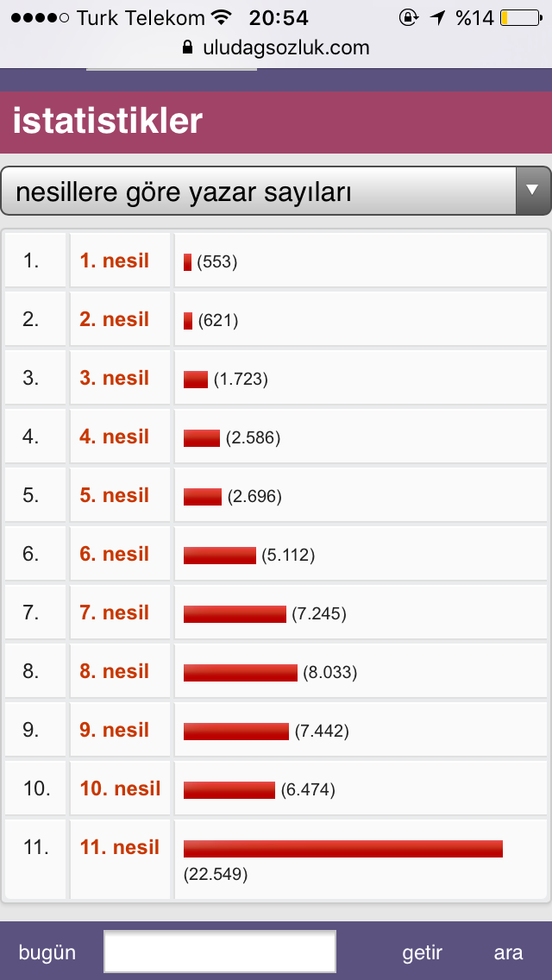
Task: Tap the 'bugün' menu item
Action: [x=47, y=952]
